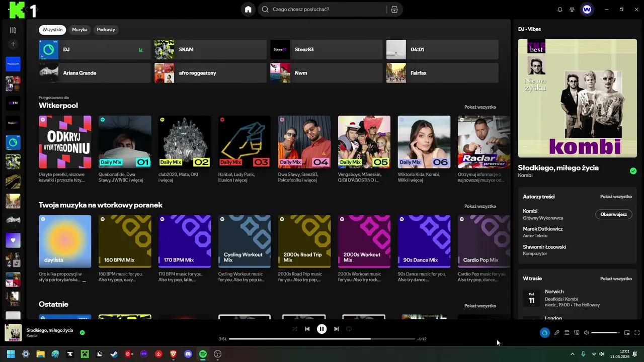
Task: Open Liked Songs heart in the sidebar
Action: [x=13, y=240]
